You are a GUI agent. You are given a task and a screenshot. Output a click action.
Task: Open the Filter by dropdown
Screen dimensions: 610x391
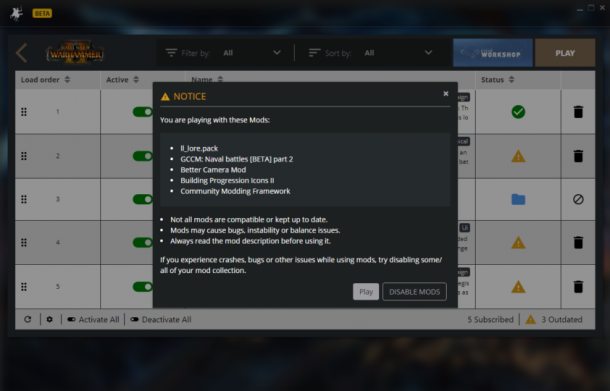[x=252, y=53]
